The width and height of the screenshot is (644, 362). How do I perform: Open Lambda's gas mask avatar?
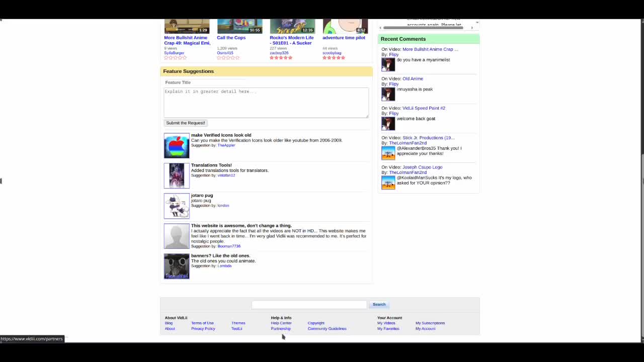(x=177, y=266)
